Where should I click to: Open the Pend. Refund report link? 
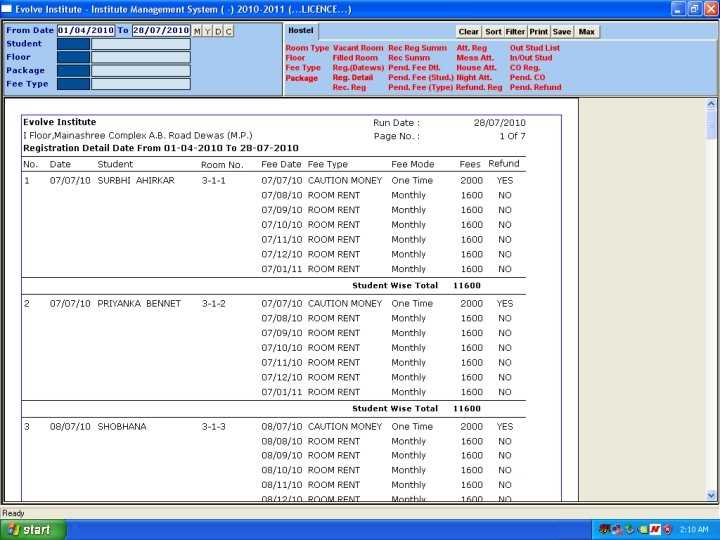click(535, 88)
